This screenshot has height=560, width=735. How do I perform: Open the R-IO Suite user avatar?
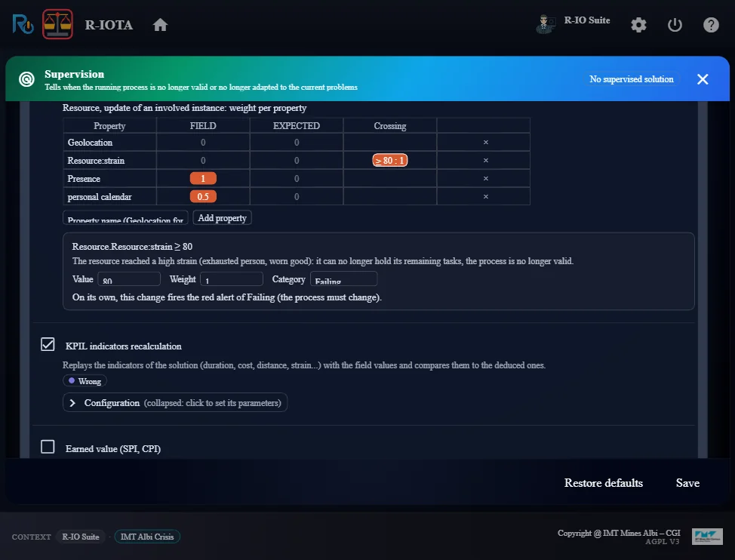click(x=545, y=24)
